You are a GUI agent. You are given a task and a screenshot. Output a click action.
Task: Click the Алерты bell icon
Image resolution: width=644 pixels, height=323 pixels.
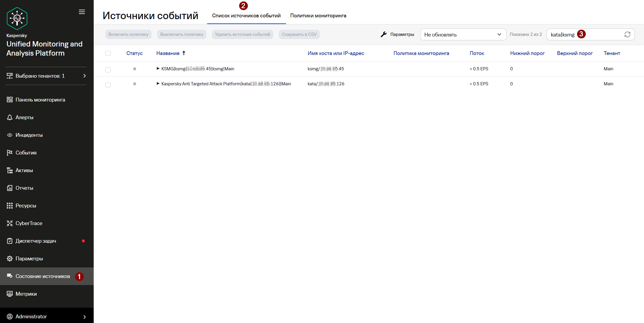[x=10, y=117]
